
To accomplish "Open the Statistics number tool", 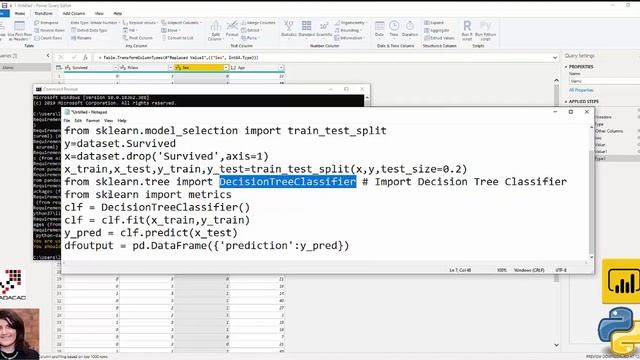I will (x=289, y=29).
